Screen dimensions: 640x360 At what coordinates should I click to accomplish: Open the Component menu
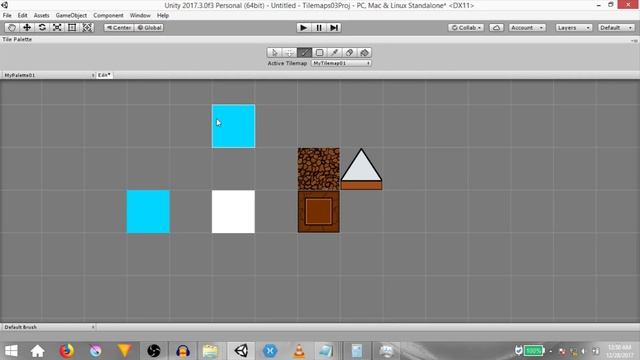tap(108, 16)
